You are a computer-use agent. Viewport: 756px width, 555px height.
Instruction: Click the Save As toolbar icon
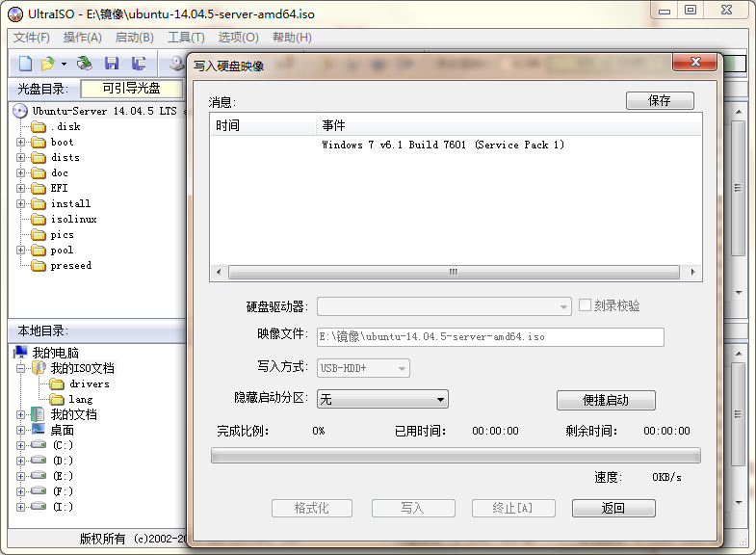139,64
